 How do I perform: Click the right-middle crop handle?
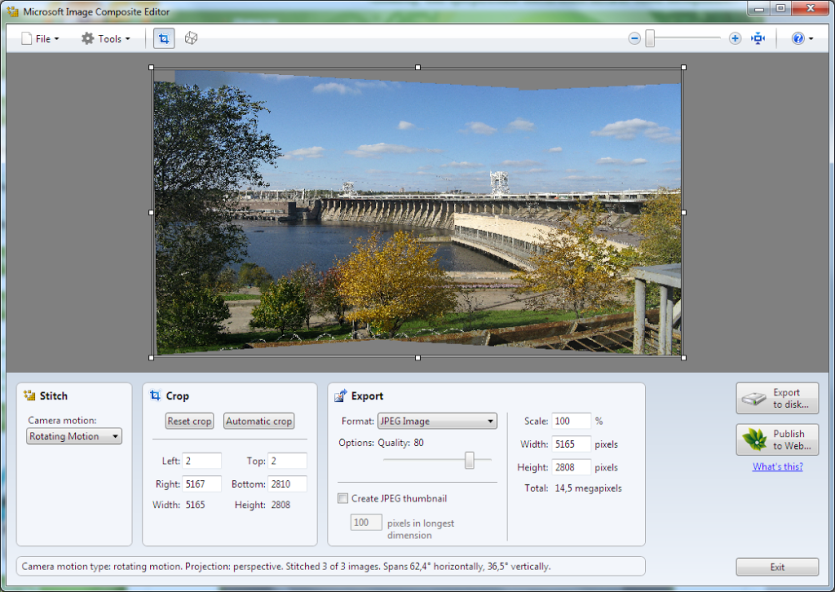pos(684,212)
